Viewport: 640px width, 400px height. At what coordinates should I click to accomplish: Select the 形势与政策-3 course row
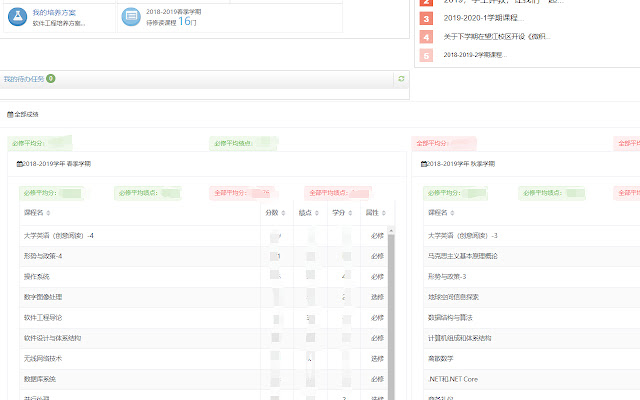tap(532, 277)
